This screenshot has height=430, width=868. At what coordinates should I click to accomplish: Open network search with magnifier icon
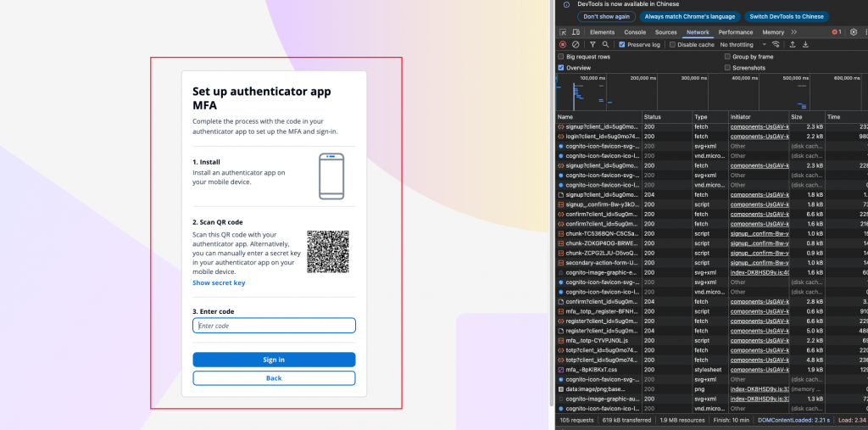click(x=605, y=44)
